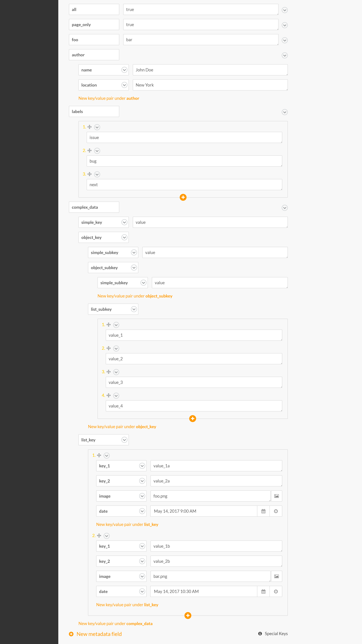Open dropdown on location key

(124, 85)
